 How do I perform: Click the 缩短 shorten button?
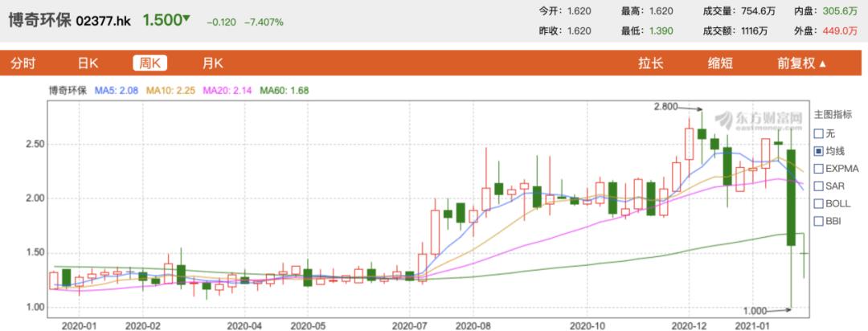[720, 63]
